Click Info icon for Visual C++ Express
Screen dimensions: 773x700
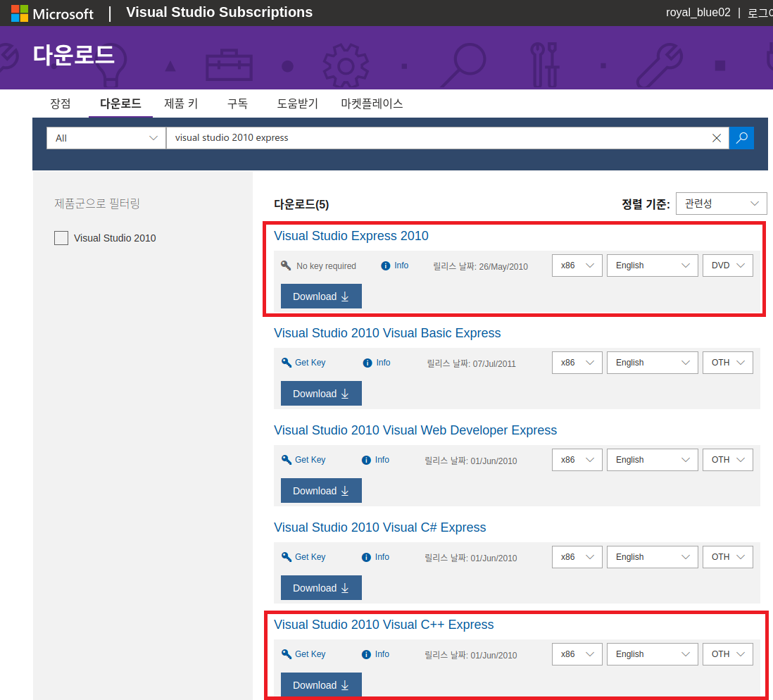pos(366,655)
